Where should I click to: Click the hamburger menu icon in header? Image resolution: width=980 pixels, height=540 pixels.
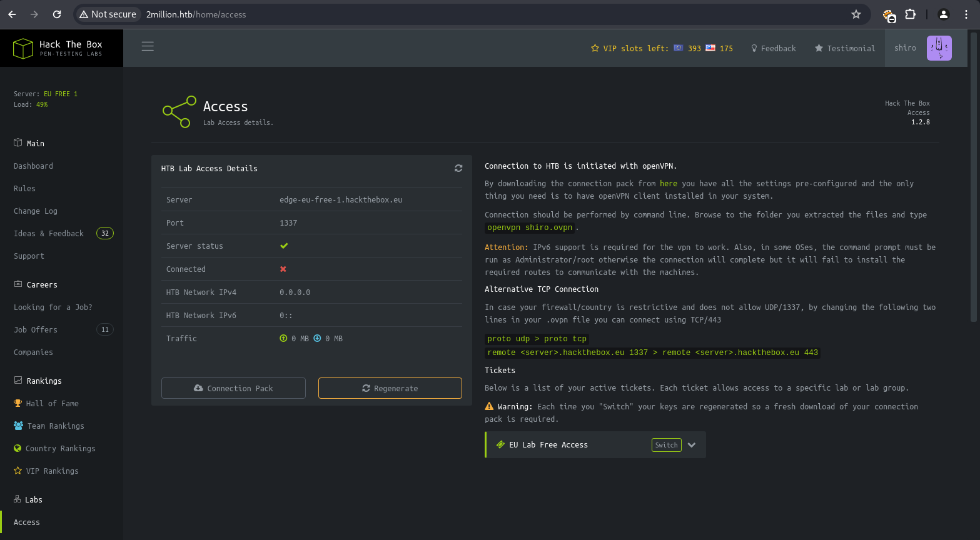[148, 46]
